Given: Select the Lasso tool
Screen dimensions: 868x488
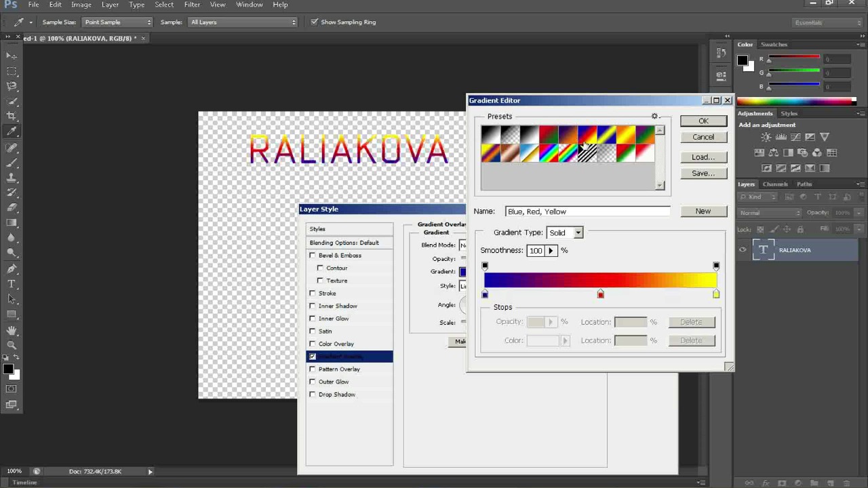Looking at the screenshot, I should pos(12,86).
